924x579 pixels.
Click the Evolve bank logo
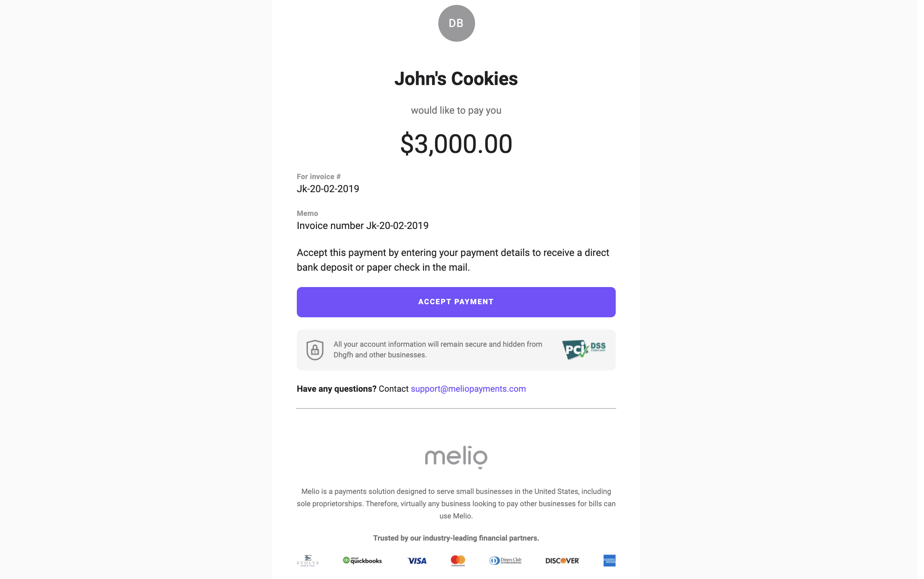(x=308, y=561)
